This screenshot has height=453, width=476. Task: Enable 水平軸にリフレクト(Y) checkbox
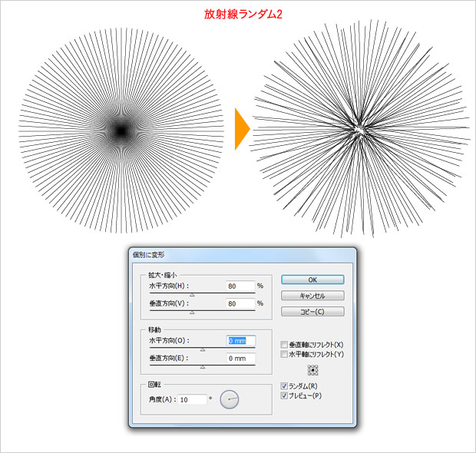tap(284, 354)
